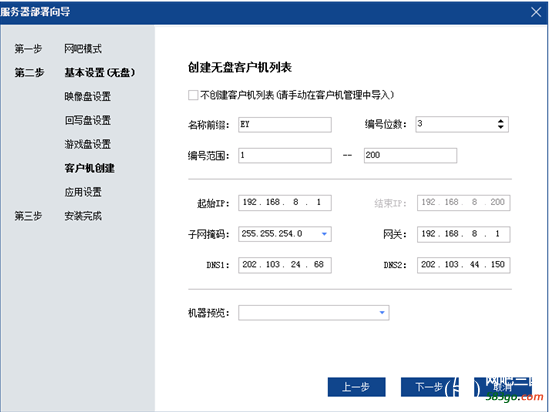The image size is (549, 412).
Task: Click the 取消 button
Action: (503, 387)
